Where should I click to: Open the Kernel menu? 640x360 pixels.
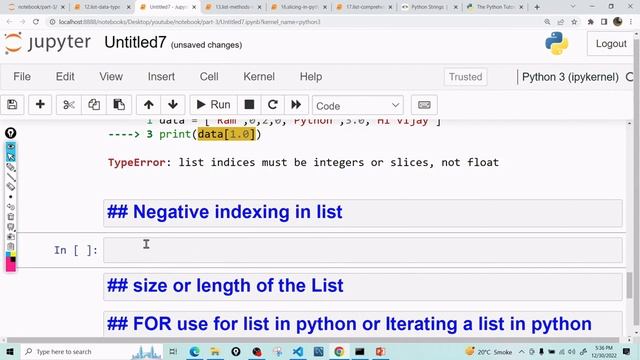point(259,77)
